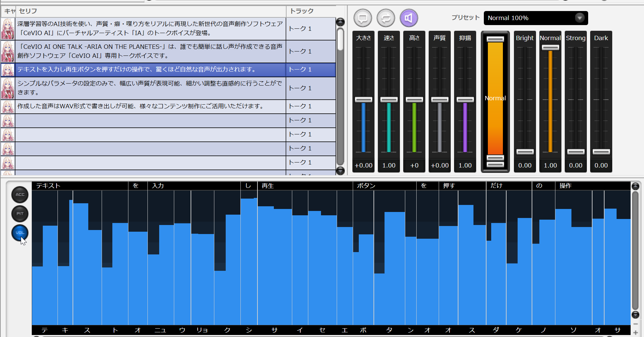This screenshot has height=337, width=644.
Task: Click the 高さ value field +0
Action: coord(414,165)
